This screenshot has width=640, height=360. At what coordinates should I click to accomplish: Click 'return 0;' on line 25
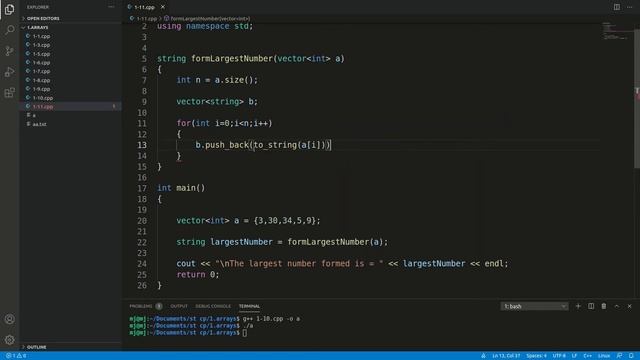[x=198, y=275]
